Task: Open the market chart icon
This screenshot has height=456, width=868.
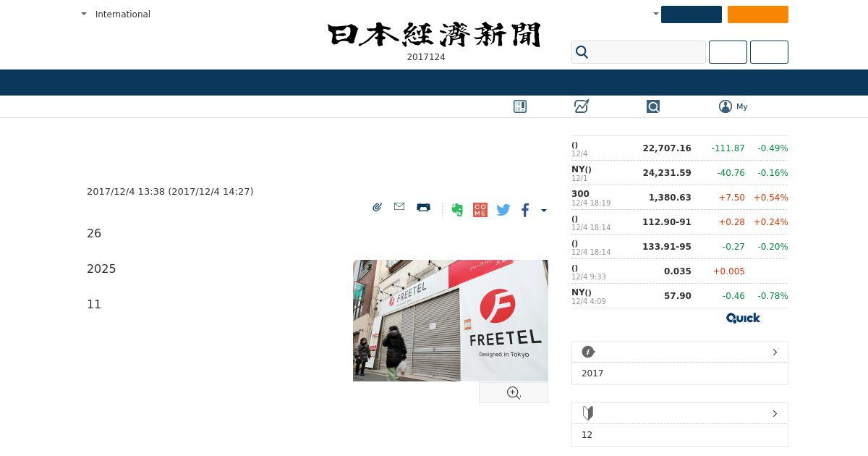Action: point(582,106)
